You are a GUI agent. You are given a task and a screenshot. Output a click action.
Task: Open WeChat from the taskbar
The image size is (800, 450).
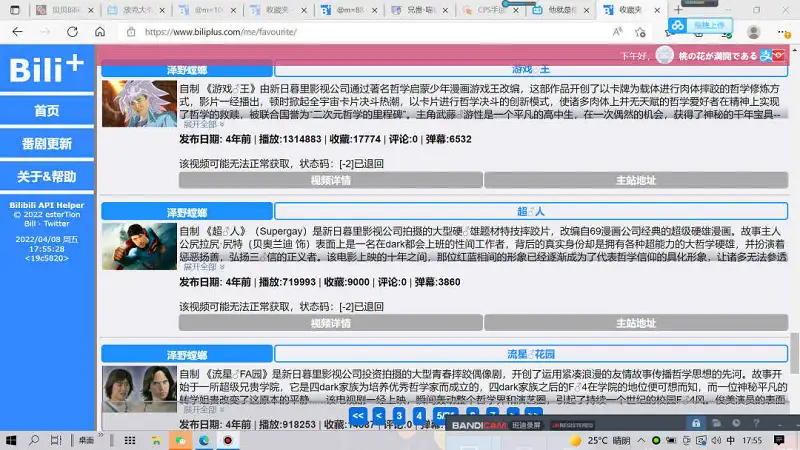[x=181, y=440]
